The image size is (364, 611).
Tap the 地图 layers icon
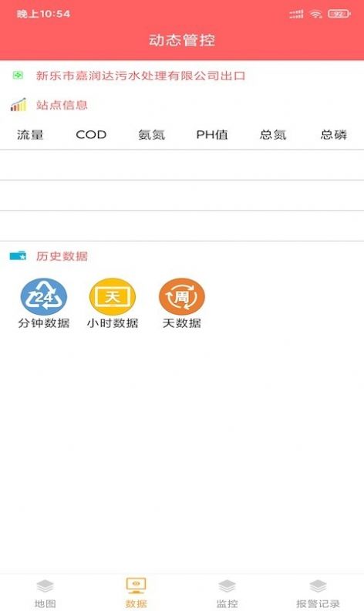click(x=45, y=586)
